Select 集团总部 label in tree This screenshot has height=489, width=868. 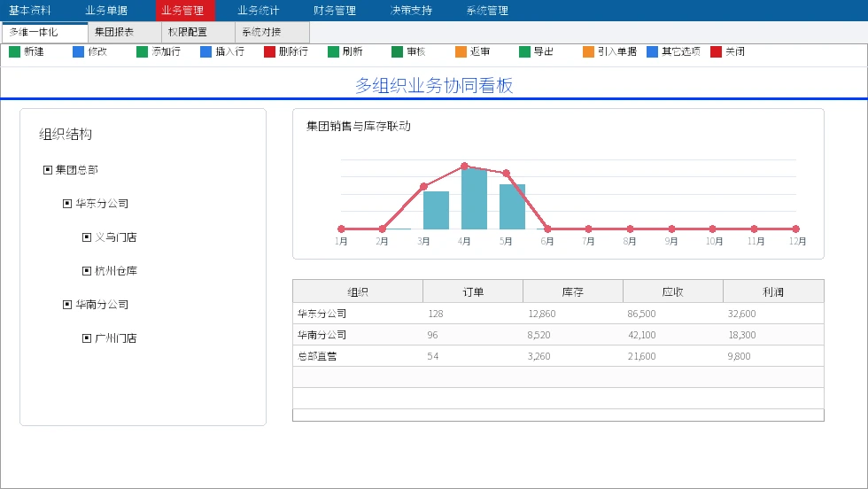pos(77,170)
